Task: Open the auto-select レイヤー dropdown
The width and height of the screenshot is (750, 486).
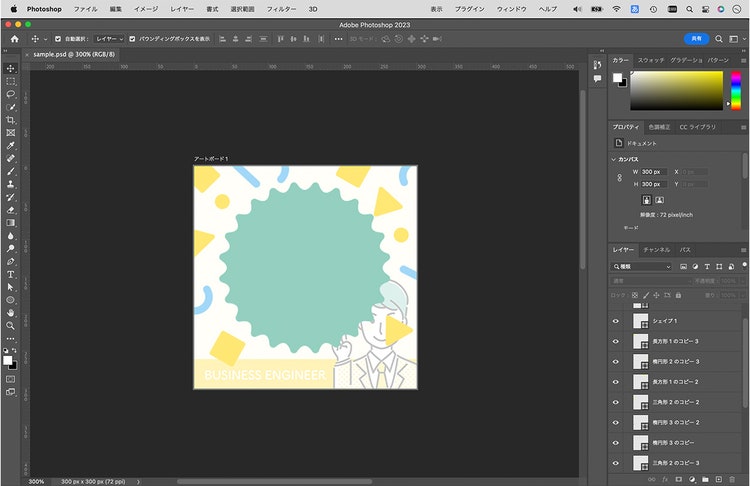Action: click(109, 39)
